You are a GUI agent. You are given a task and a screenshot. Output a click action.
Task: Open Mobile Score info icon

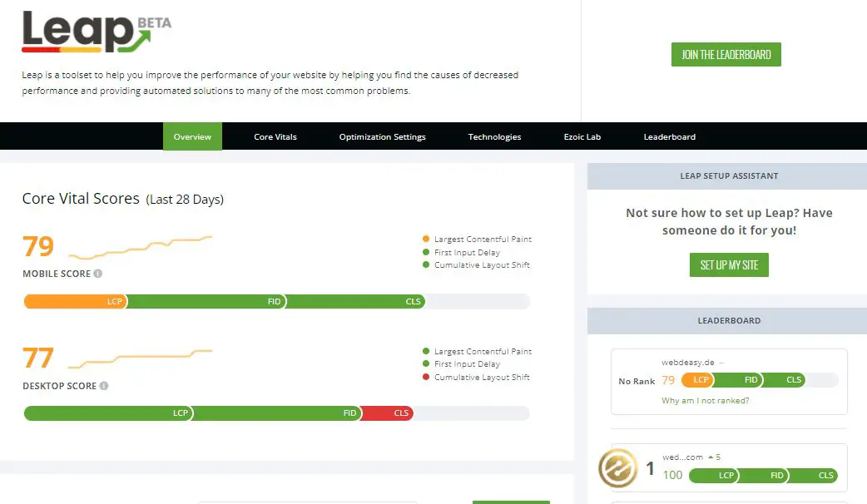pos(98,274)
